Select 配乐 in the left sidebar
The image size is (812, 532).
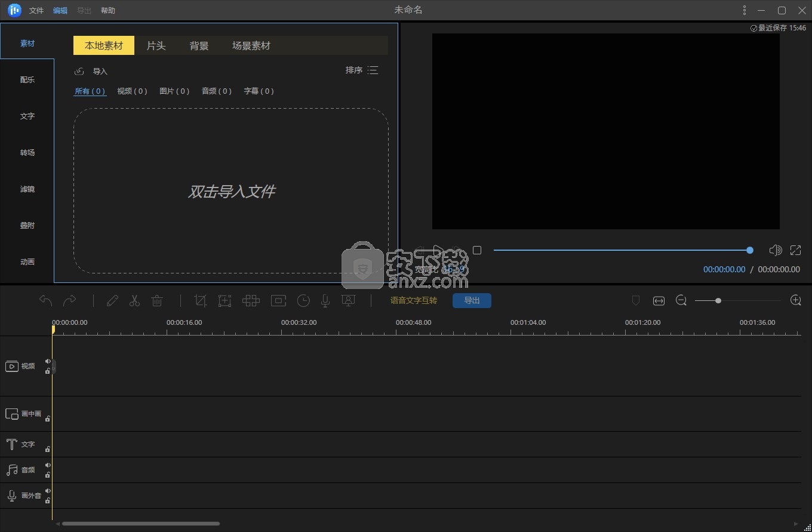click(x=27, y=80)
